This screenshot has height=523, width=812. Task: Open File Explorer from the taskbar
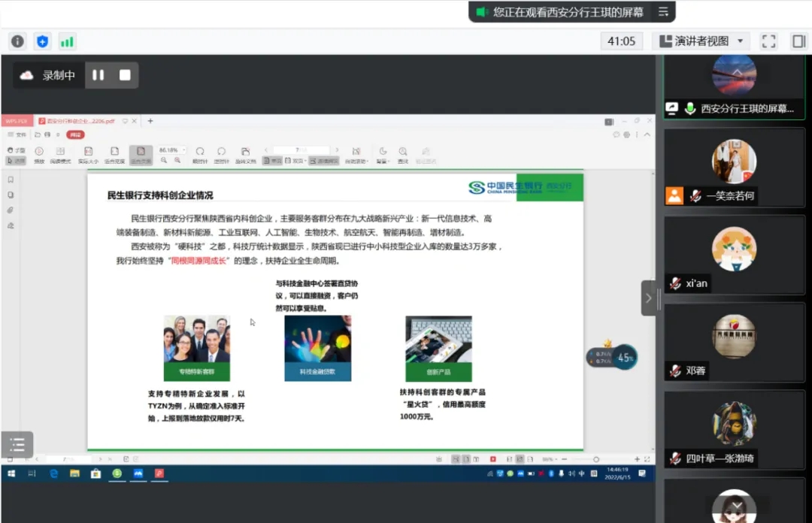click(74, 474)
